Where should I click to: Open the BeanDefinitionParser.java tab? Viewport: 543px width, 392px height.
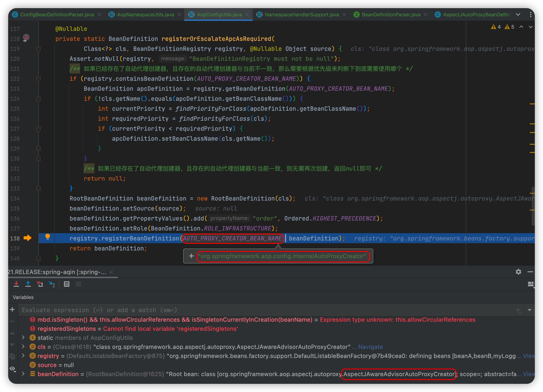tap(391, 15)
